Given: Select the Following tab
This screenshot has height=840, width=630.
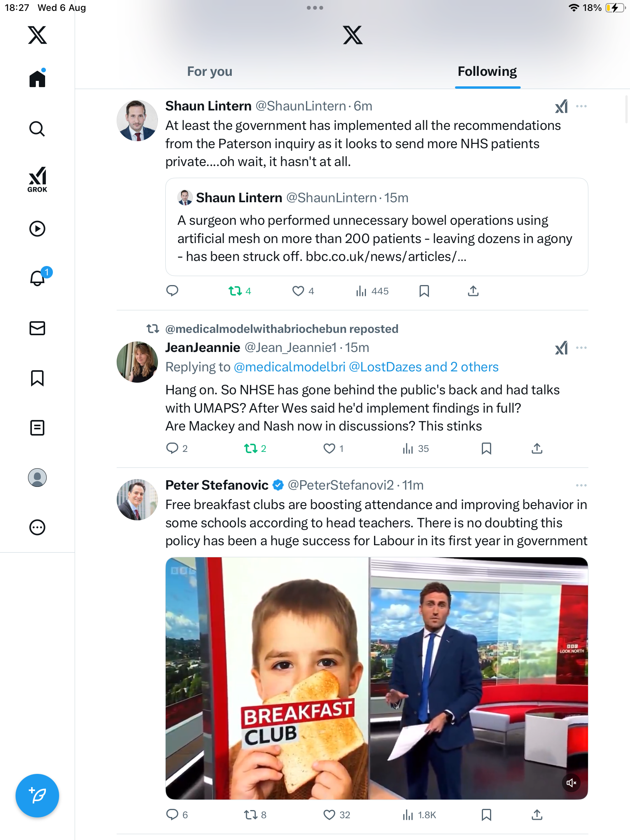Looking at the screenshot, I should tap(487, 72).
